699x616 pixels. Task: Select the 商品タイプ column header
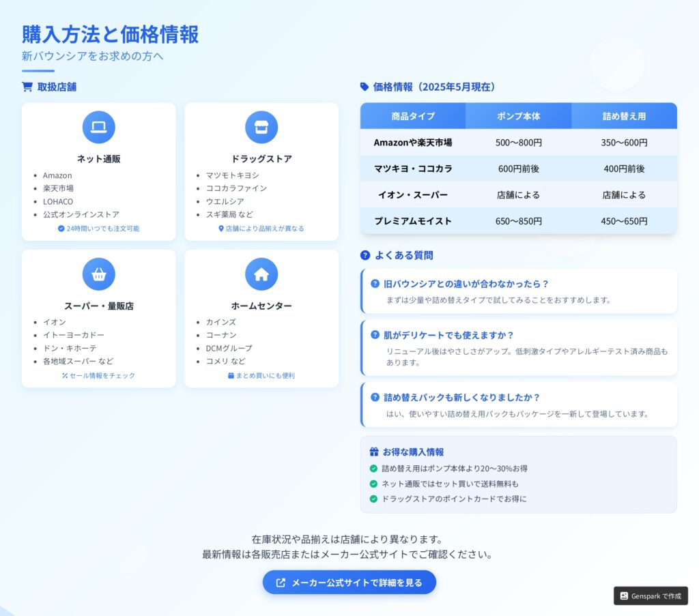point(413,116)
